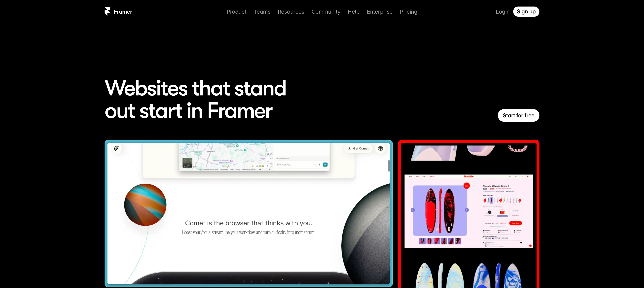Click the Framer logo icon
644x288 pixels.
tap(107, 11)
